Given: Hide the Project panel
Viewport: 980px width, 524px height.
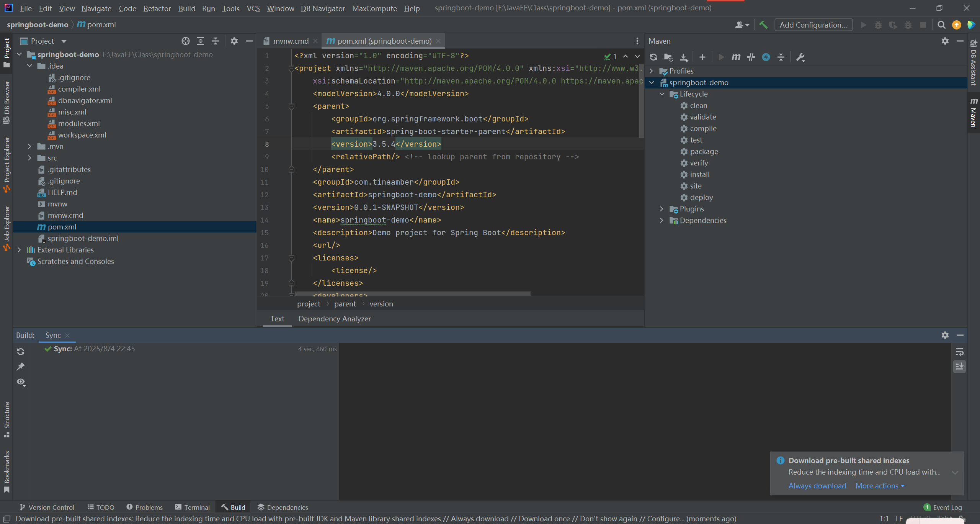Looking at the screenshot, I should coord(249,41).
